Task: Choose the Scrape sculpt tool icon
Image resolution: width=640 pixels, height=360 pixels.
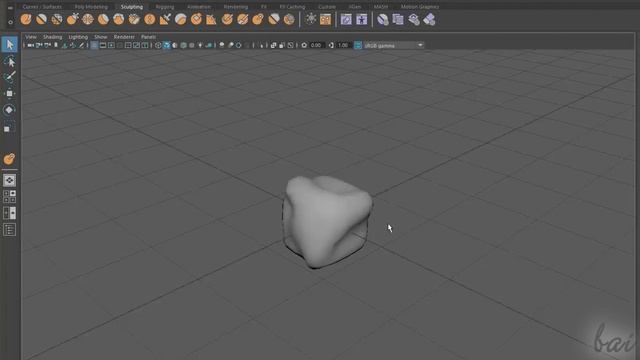Action: pos(196,19)
